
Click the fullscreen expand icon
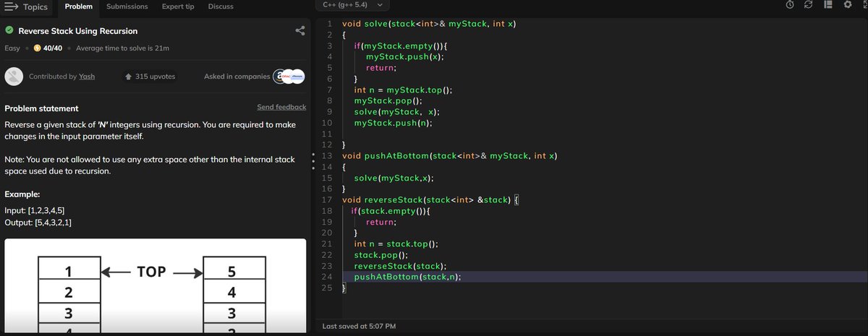(864, 4)
